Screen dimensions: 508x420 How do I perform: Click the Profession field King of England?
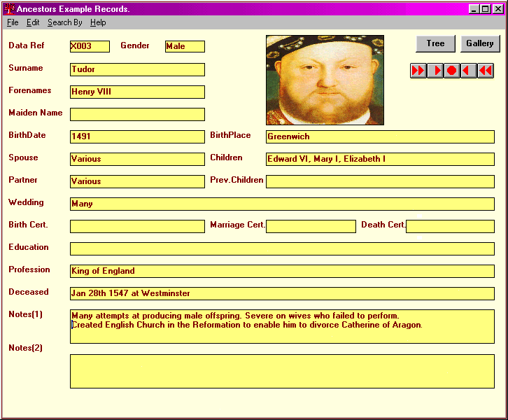tap(282, 271)
